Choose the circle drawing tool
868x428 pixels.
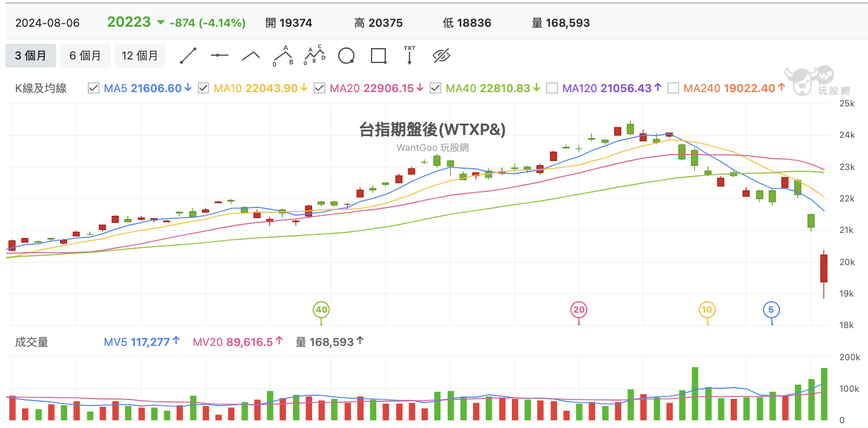(347, 55)
